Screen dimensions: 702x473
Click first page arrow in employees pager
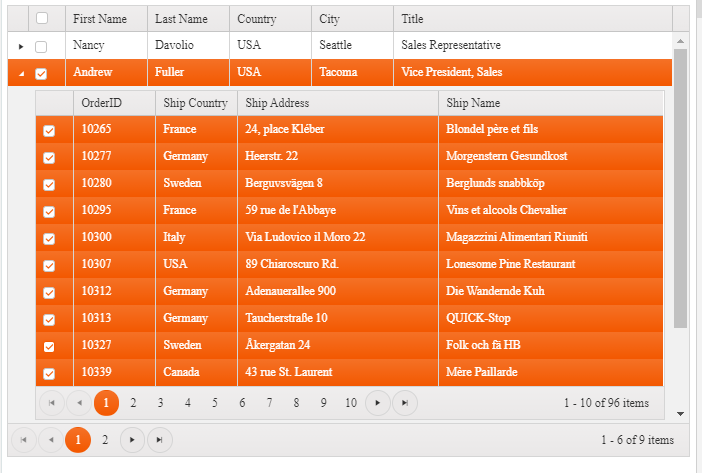(23, 440)
